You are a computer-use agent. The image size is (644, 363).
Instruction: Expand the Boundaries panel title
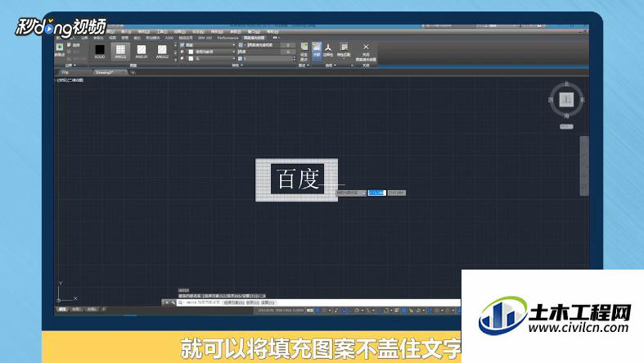[70, 66]
